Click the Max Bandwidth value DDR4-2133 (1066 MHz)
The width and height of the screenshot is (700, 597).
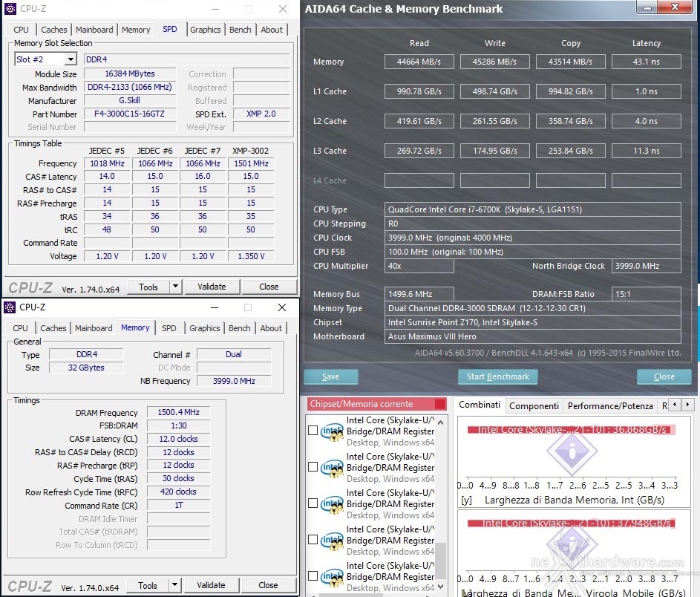[x=129, y=87]
